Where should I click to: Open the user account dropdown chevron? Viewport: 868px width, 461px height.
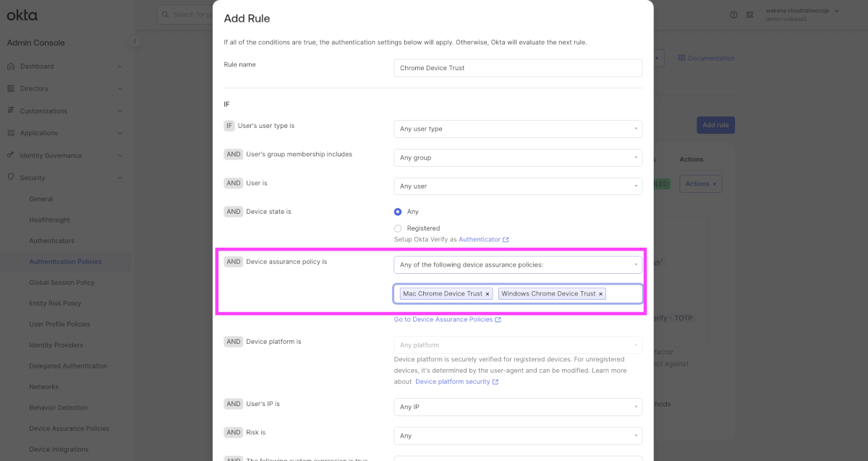[x=837, y=11]
